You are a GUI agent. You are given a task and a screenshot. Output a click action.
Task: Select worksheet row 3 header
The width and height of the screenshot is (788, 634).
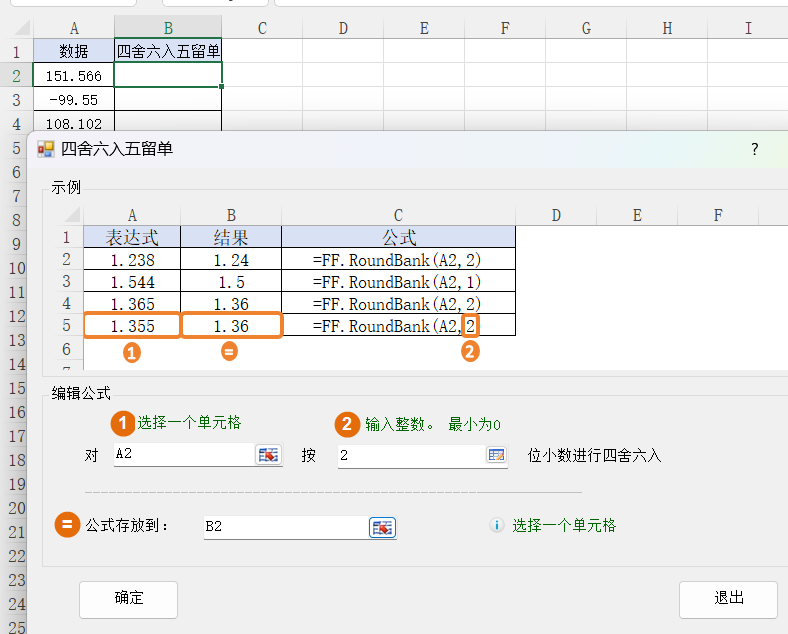coord(16,100)
